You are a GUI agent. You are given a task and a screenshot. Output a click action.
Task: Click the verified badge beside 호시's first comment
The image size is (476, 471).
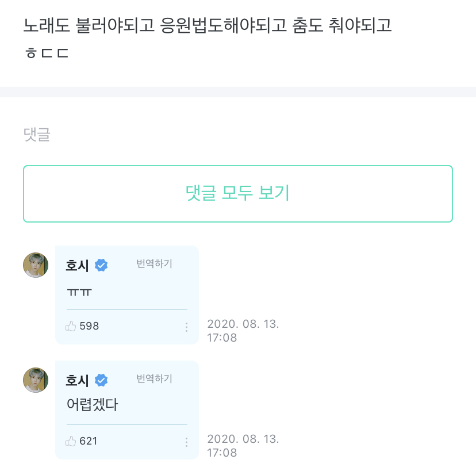pos(102,265)
